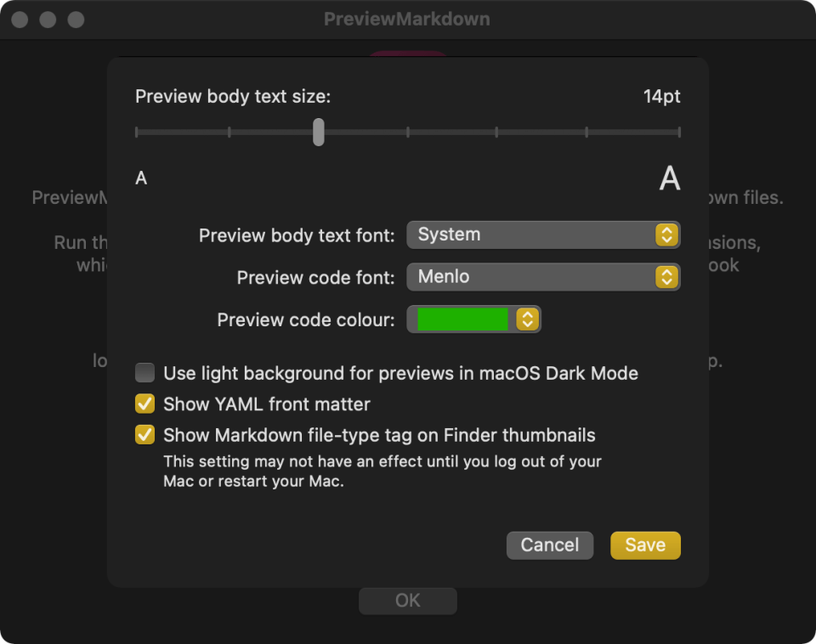Click the text size slider handle
This screenshot has width=816, height=644.
pyautogui.click(x=318, y=132)
